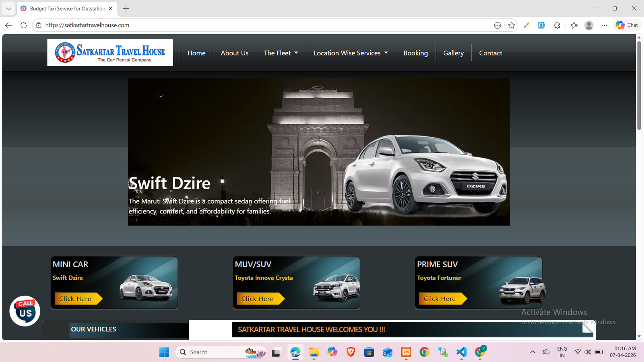Expand Location Wise Services dropdown
This screenshot has height=362, width=644.
351,53
